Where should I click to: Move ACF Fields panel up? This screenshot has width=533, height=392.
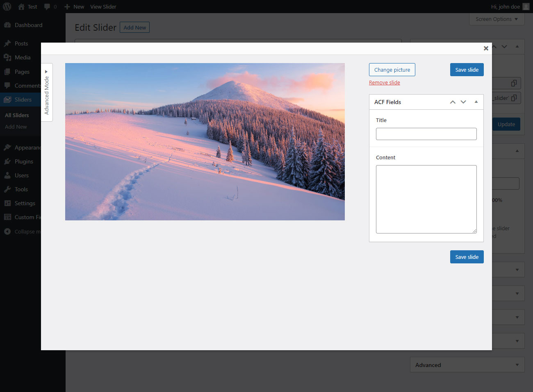[x=453, y=102]
